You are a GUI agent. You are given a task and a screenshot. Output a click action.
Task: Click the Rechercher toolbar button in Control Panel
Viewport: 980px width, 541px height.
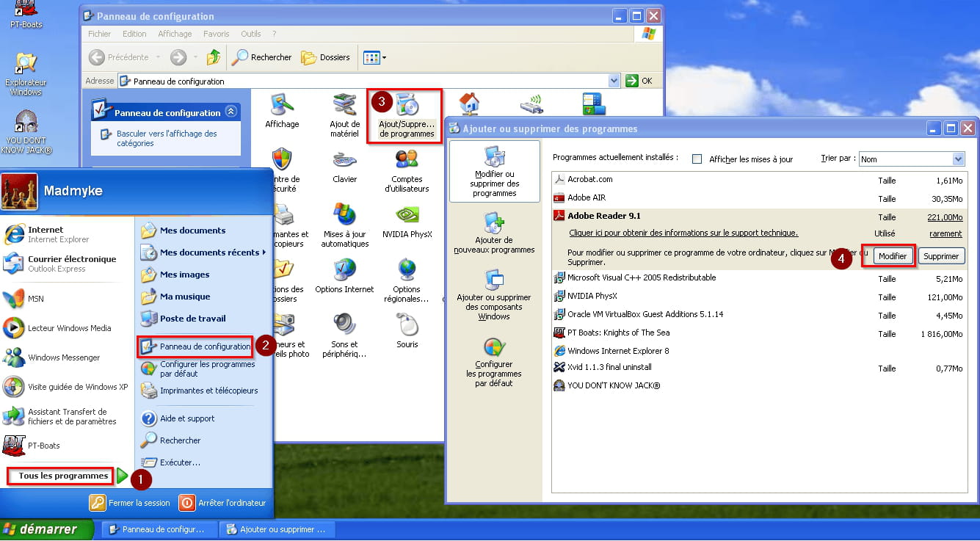(261, 57)
